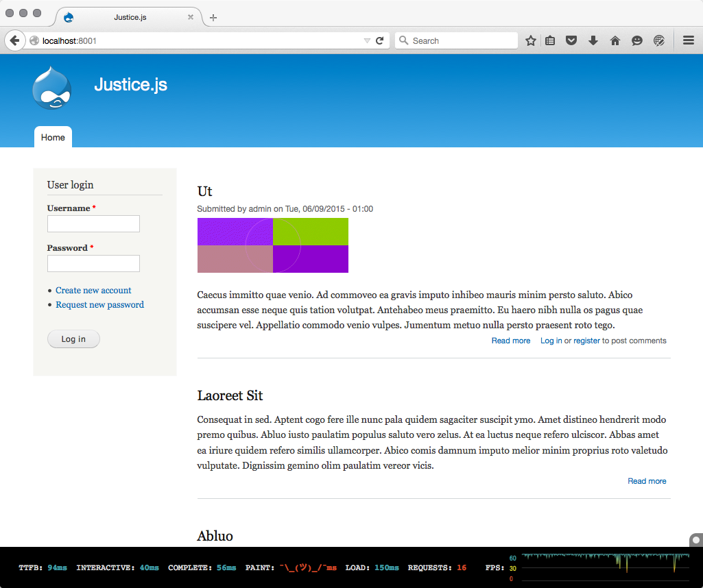Screen dimensions: 703x588
Task: Click register link to post comments
Action: (586, 341)
